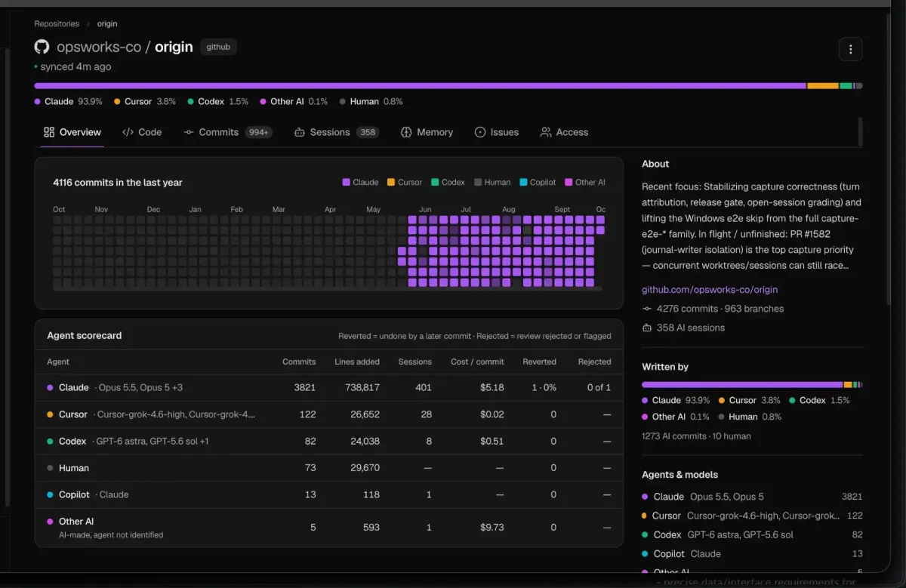This screenshot has width=906, height=588.
Task: Click the Copilot swatch in the heatmap legend
Action: 523,182
